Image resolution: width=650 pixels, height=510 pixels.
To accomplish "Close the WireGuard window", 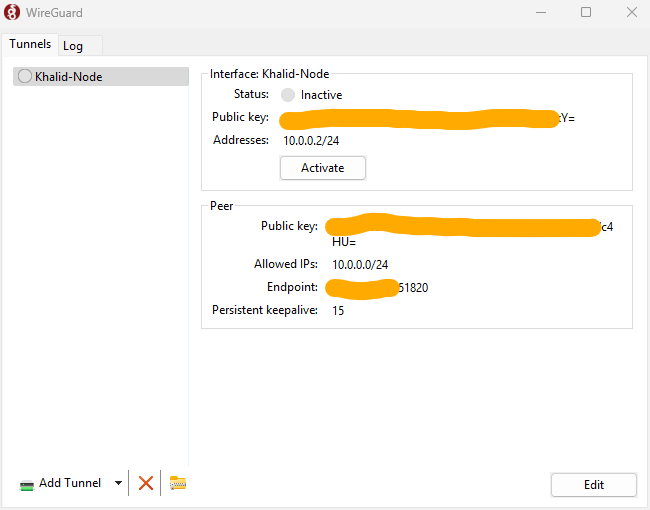I will (632, 12).
